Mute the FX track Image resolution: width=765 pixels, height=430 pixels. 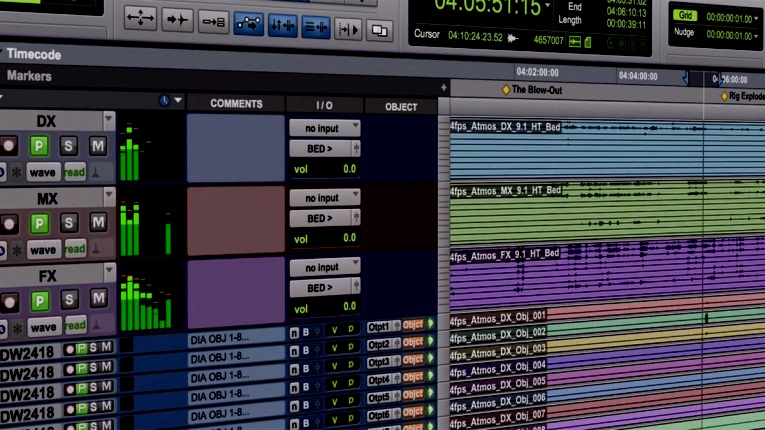[99, 298]
